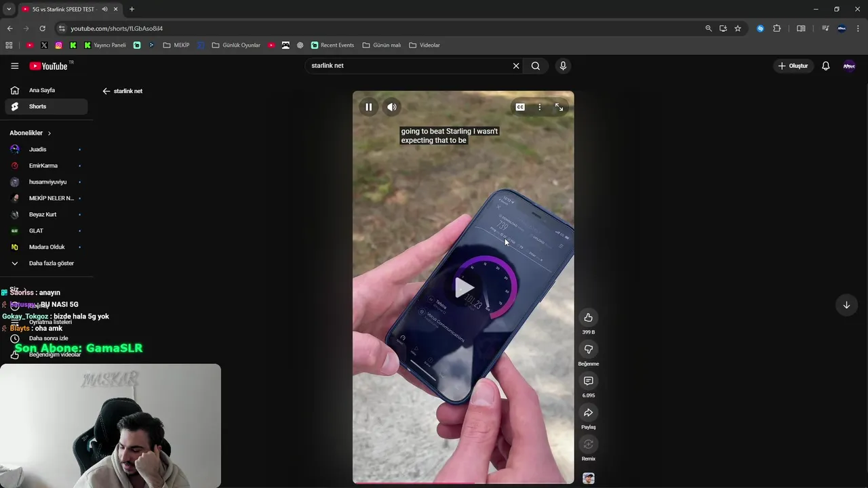The width and height of the screenshot is (868, 488).
Task: Mute the Short's volume
Action: [x=392, y=107]
